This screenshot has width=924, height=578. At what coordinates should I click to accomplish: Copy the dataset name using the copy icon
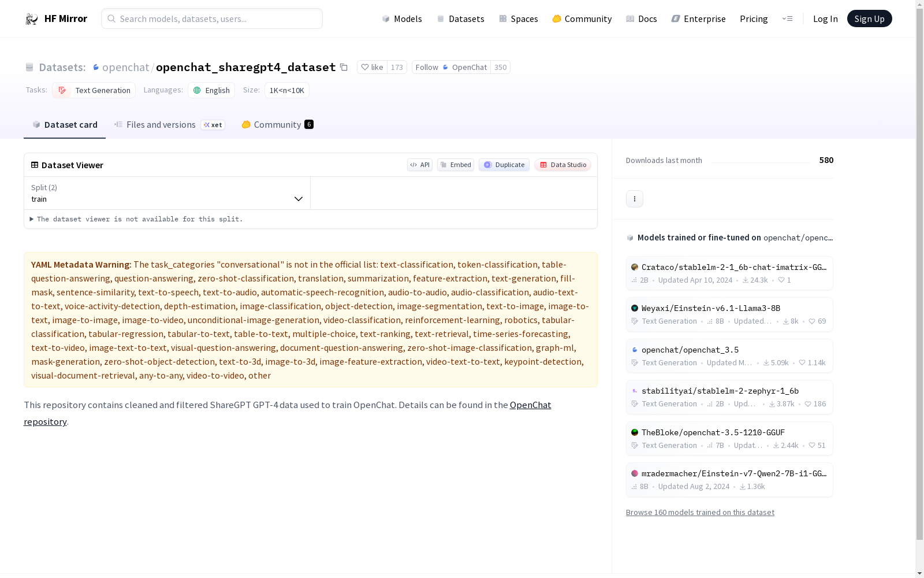point(344,67)
